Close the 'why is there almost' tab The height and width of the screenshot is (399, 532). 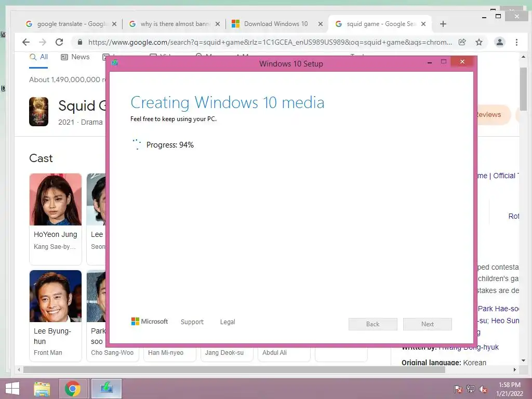point(218,24)
